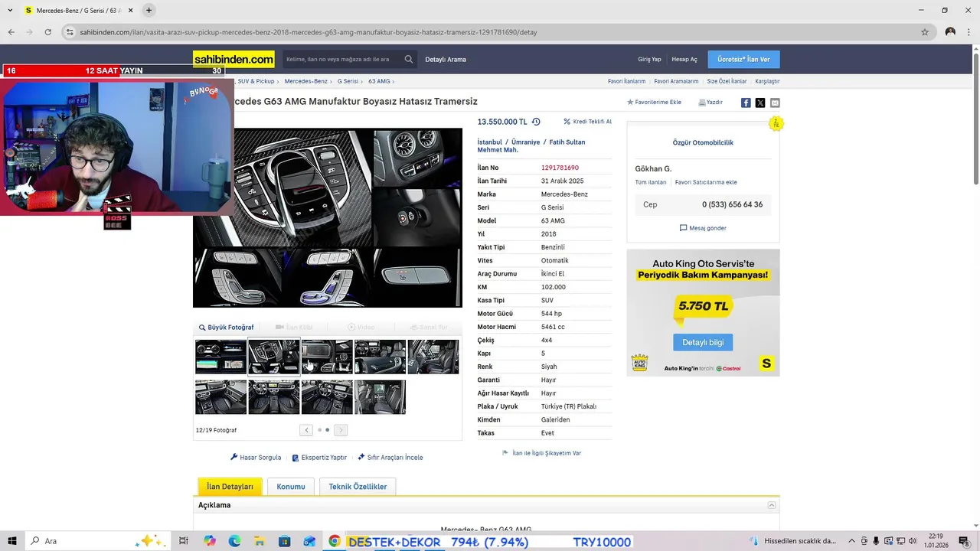The height and width of the screenshot is (551, 980).
Task: Click Ücretsiz İlan Ver button
Action: [743, 59]
